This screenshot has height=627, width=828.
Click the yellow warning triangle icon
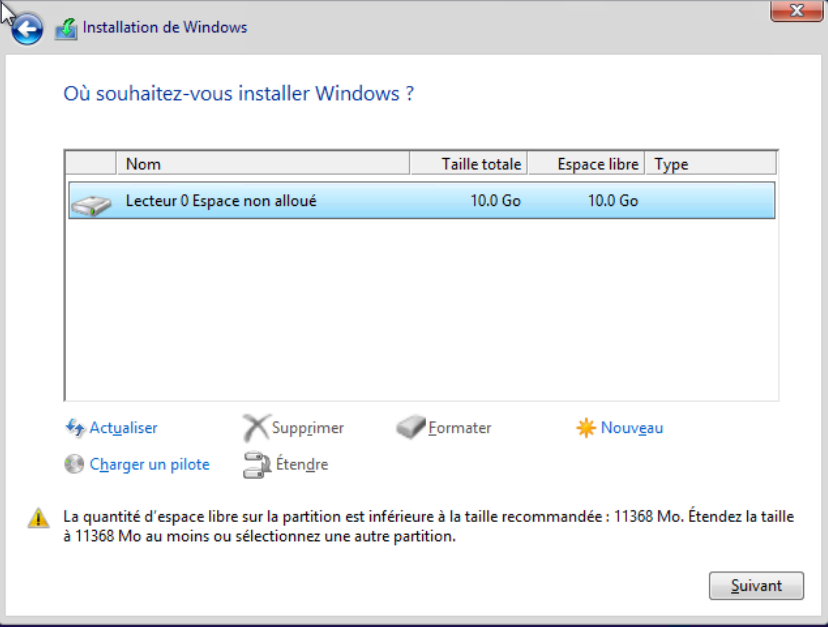pos(38,518)
